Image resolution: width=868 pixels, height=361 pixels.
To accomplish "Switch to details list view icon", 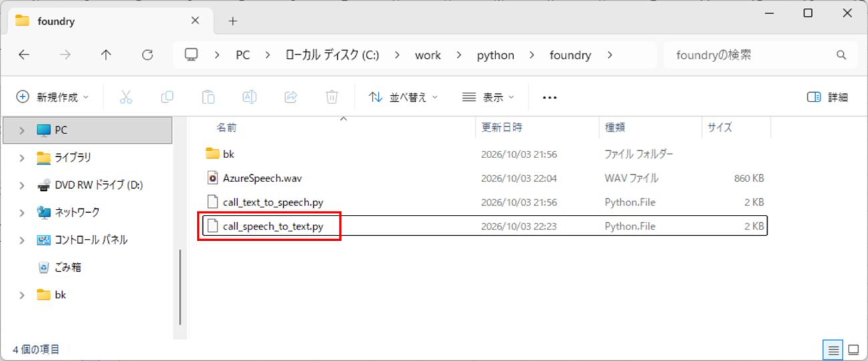I will click(x=833, y=350).
